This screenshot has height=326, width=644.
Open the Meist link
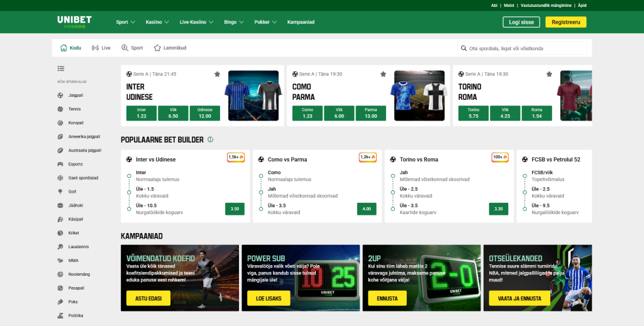[509, 5]
